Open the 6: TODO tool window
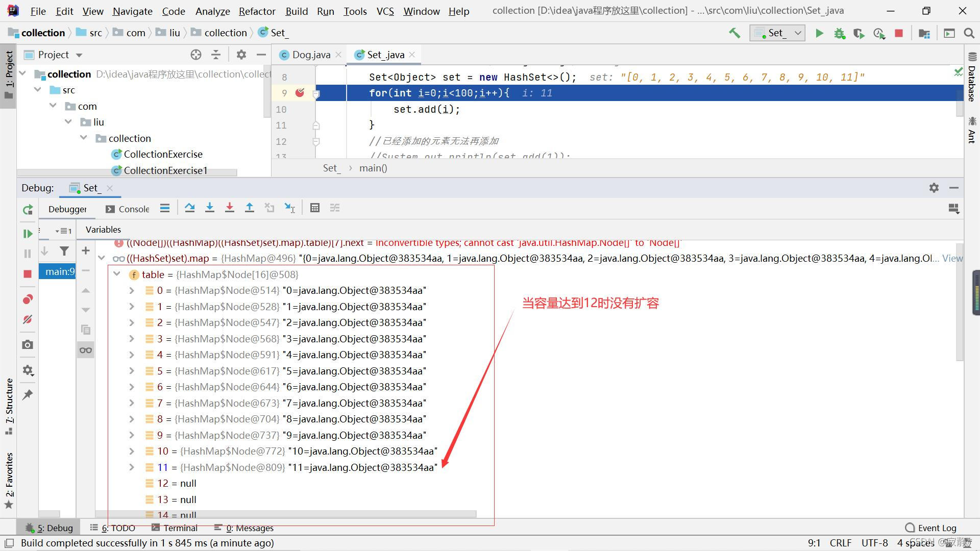980x551 pixels. [112, 528]
